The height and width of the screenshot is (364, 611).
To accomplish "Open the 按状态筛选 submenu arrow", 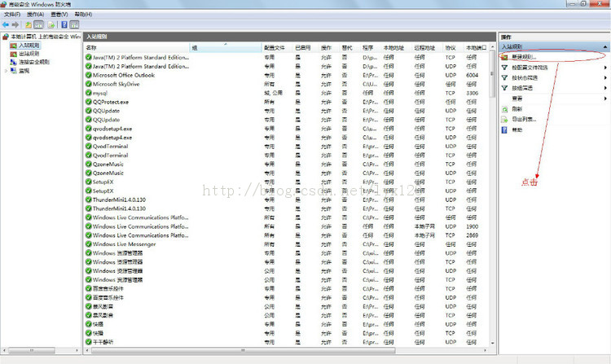I will click(605, 78).
